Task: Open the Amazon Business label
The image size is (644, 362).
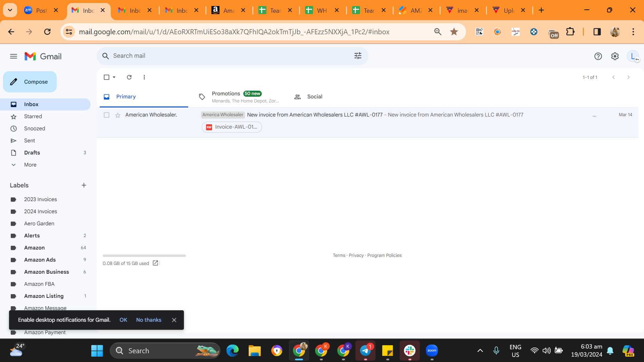Action: point(45,272)
